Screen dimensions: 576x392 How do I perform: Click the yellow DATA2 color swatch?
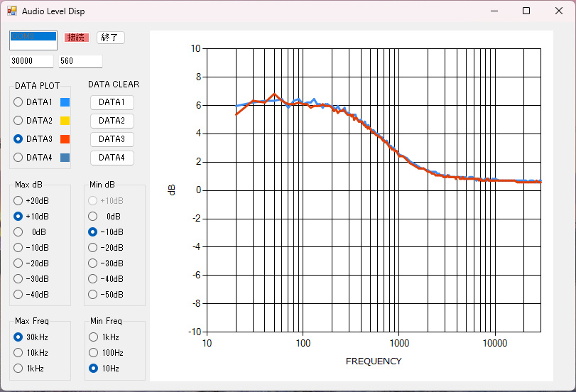[x=65, y=121]
